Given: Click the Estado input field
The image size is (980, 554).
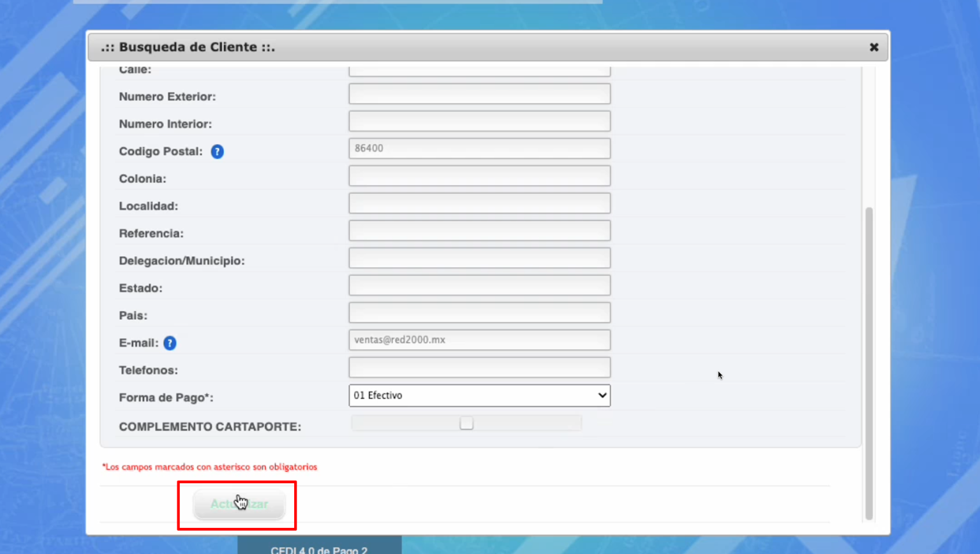Looking at the screenshot, I should click(x=479, y=286).
